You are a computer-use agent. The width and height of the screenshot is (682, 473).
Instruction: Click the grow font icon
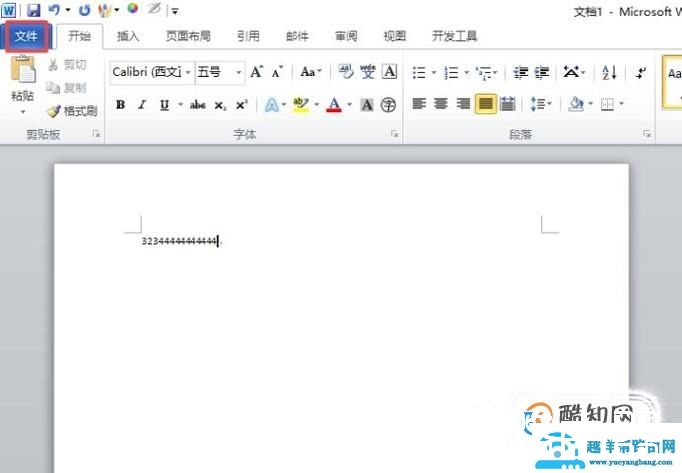click(257, 72)
